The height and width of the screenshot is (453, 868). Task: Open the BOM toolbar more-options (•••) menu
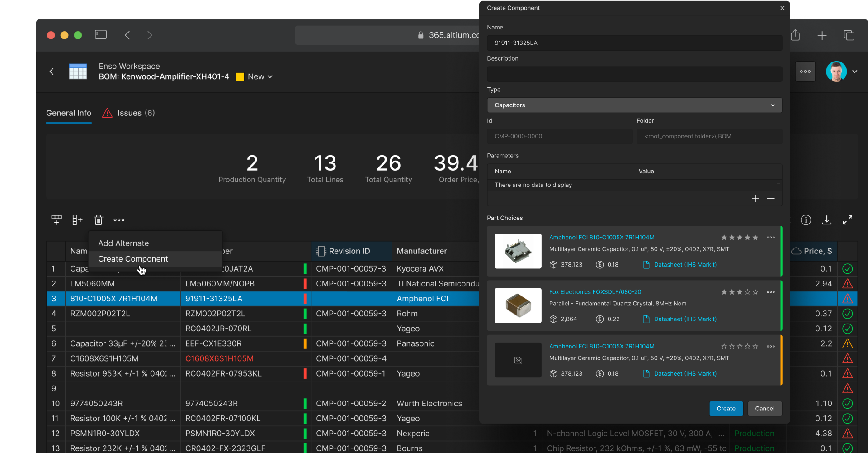point(119,220)
